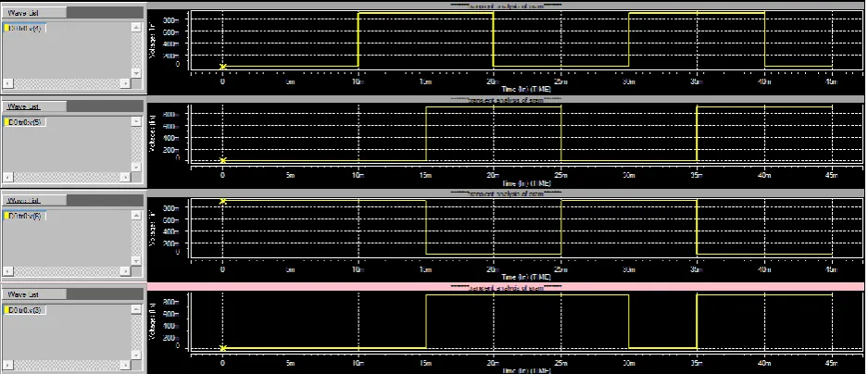Select the D0:tr0:v(3) wave entry
This screenshot has width=868, height=374.
click(25, 310)
